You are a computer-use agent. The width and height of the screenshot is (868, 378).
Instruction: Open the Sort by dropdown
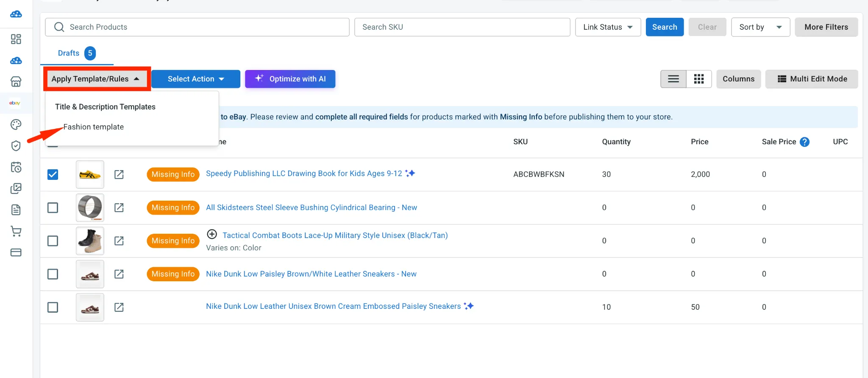pos(760,27)
